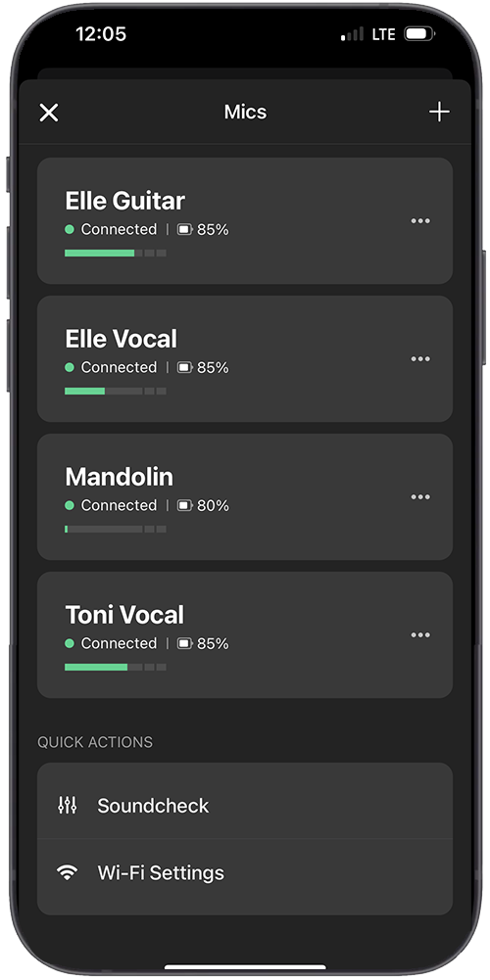Click Elle Guitar audio level meter
490x980 pixels.
click(x=115, y=254)
